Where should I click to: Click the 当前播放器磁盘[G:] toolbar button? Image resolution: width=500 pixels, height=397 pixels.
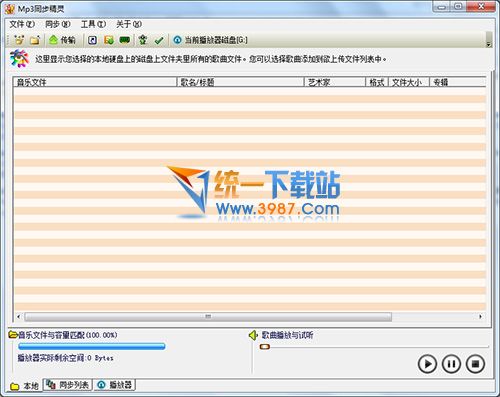(x=210, y=40)
